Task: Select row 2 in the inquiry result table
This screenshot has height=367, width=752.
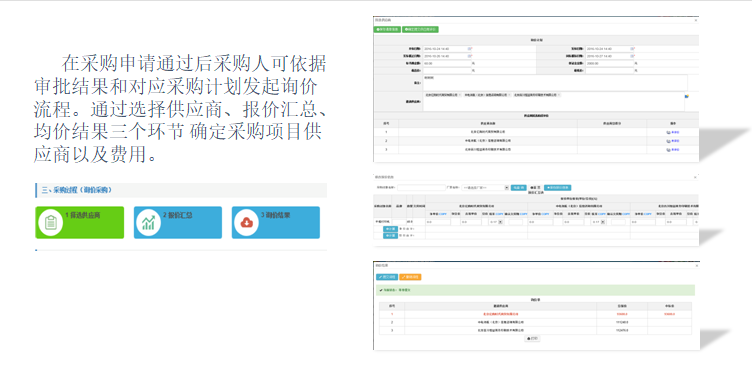Action: coord(535,322)
